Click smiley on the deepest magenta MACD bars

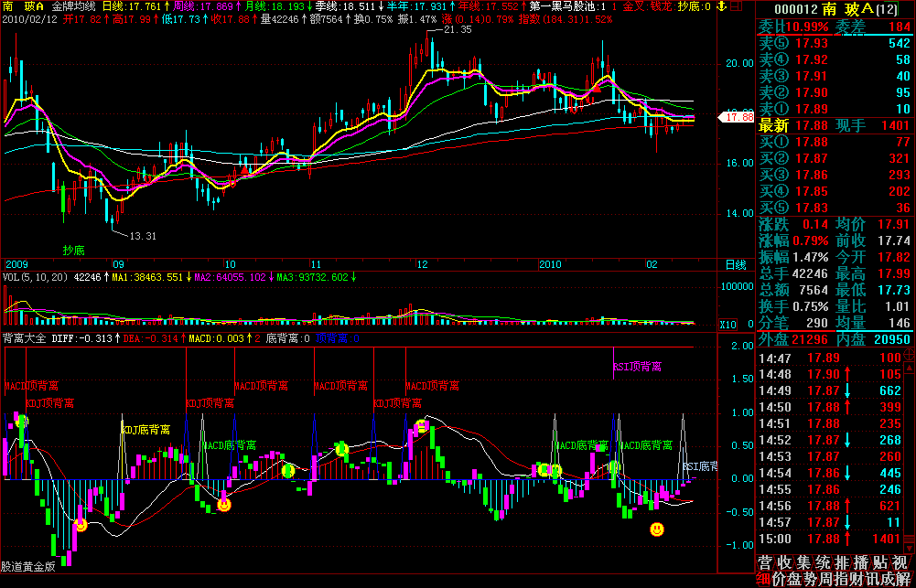point(81,525)
